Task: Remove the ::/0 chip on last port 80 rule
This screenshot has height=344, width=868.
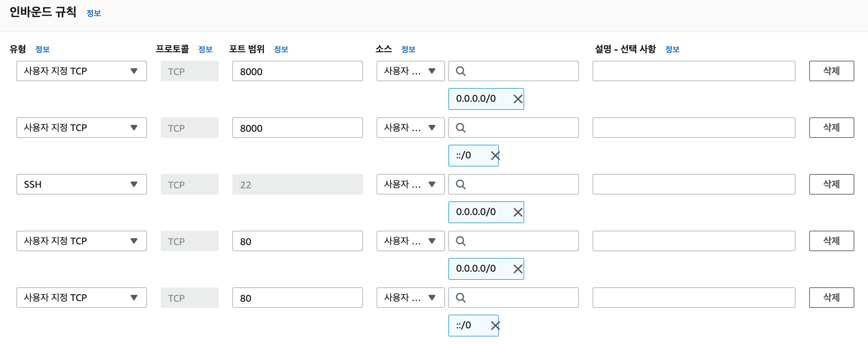Action: [x=495, y=326]
